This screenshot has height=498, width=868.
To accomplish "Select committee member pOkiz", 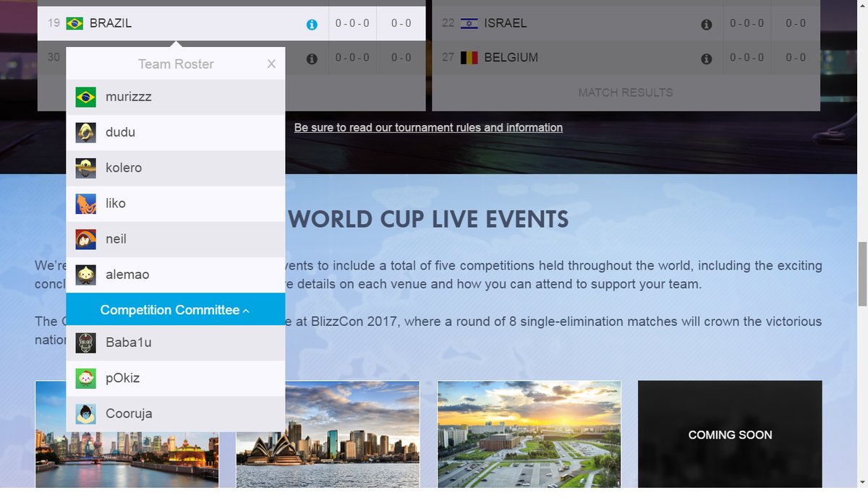I will pyautogui.click(x=123, y=378).
